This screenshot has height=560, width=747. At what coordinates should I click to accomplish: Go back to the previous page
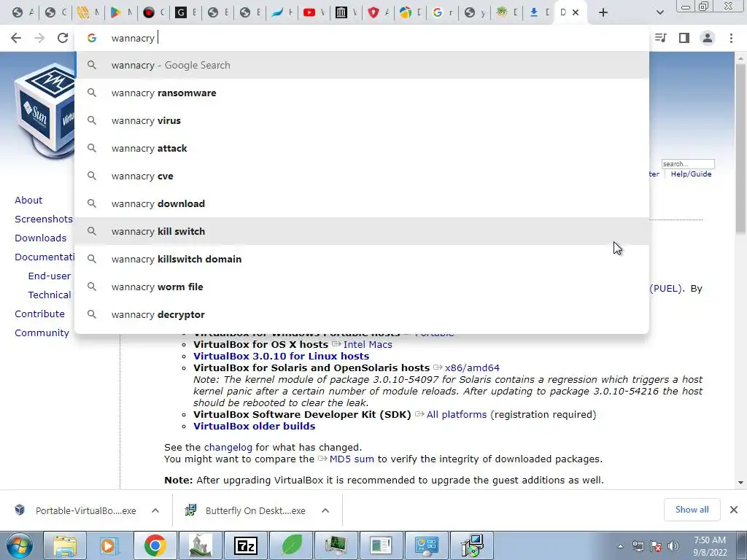point(16,38)
